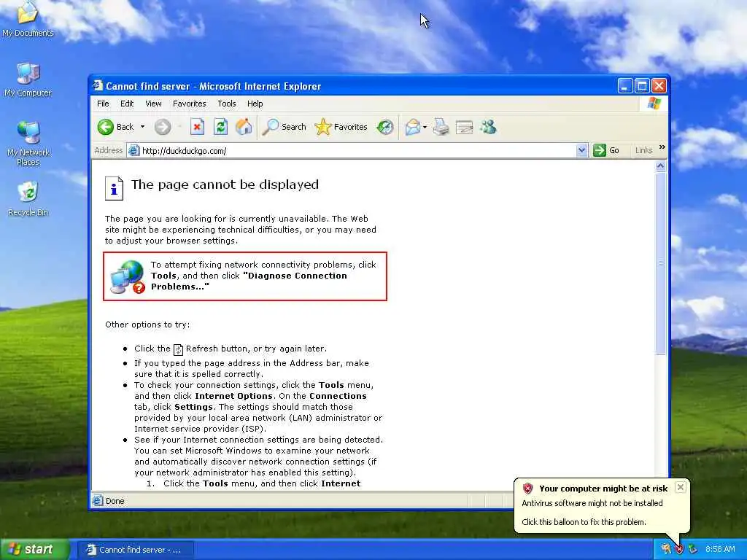Viewport: 747px width, 560px height.
Task: Print the page with printer icon
Action: (x=441, y=127)
